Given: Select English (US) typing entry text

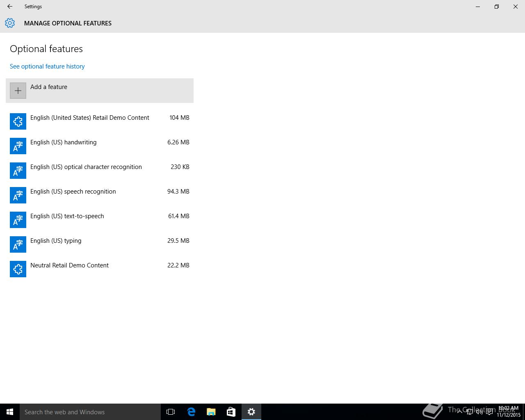Looking at the screenshot, I should (56, 241).
